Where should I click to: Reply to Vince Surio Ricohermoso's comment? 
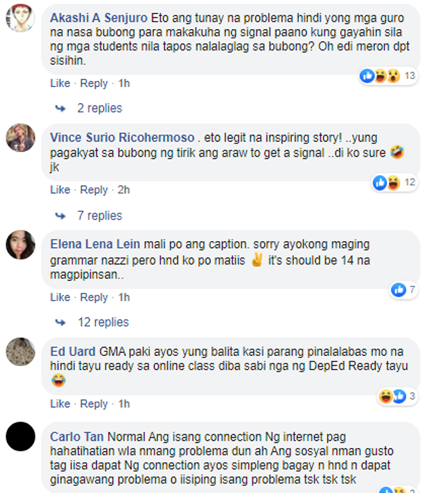pyautogui.click(x=94, y=190)
